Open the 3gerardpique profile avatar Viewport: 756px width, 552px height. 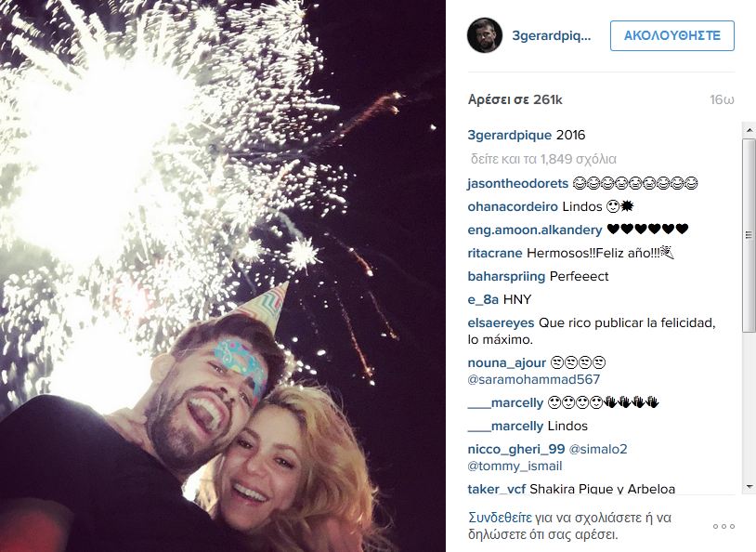pyautogui.click(x=485, y=35)
